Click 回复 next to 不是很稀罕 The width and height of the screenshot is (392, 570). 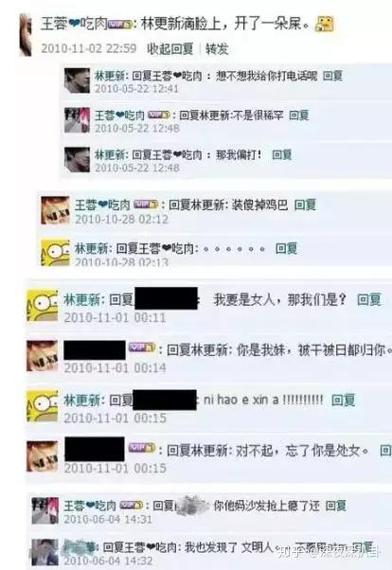(x=299, y=116)
